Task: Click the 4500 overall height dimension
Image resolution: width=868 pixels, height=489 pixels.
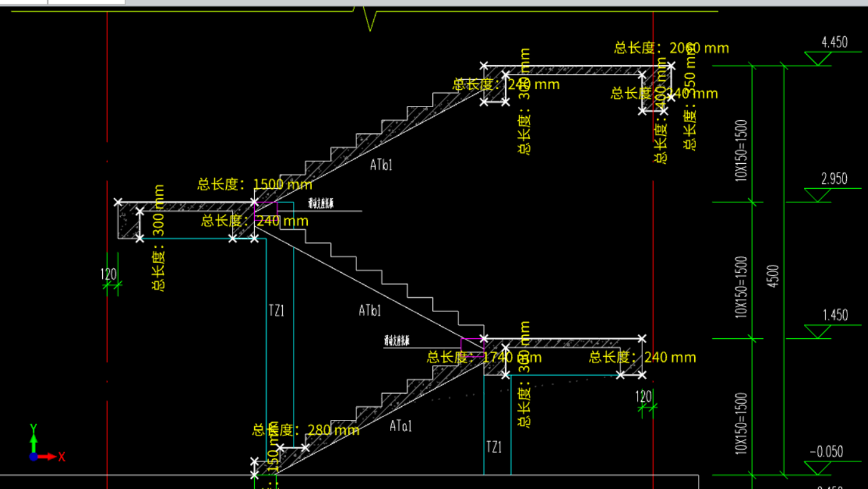Action: point(773,275)
